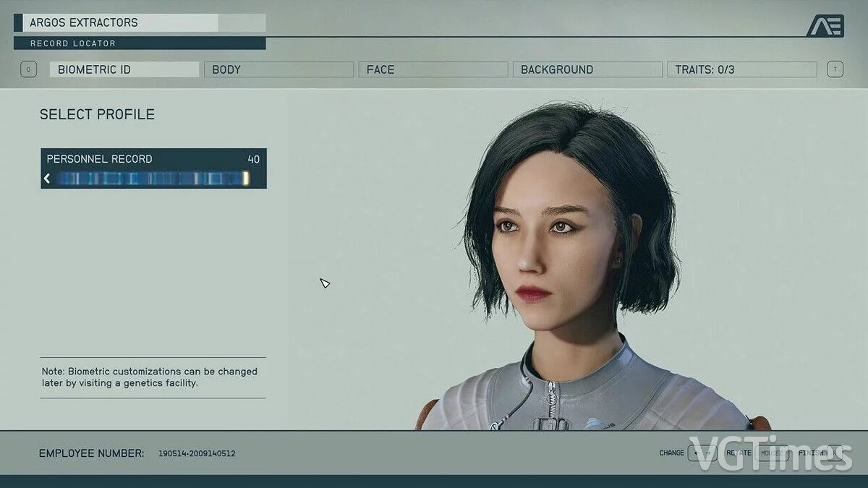Click the Rotate label in the footer
This screenshot has width=868, height=488.
(x=739, y=453)
